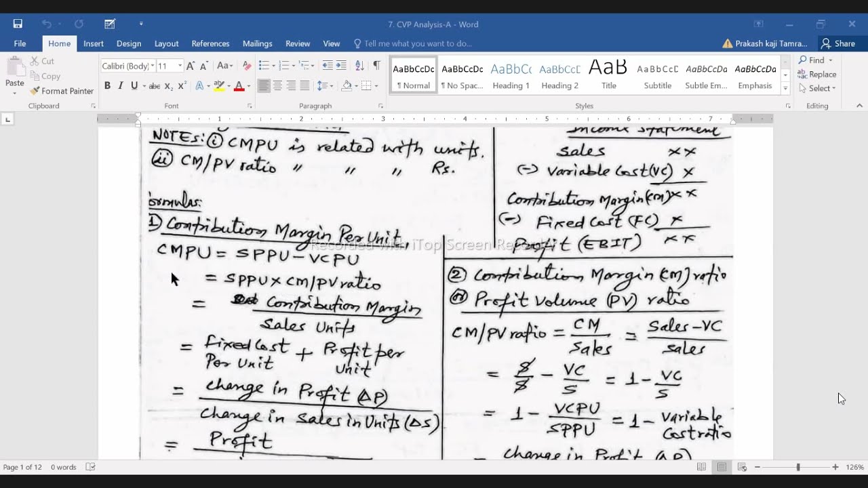The width and height of the screenshot is (868, 488).
Task: Click the Shading paint bucket icon
Action: tap(346, 85)
